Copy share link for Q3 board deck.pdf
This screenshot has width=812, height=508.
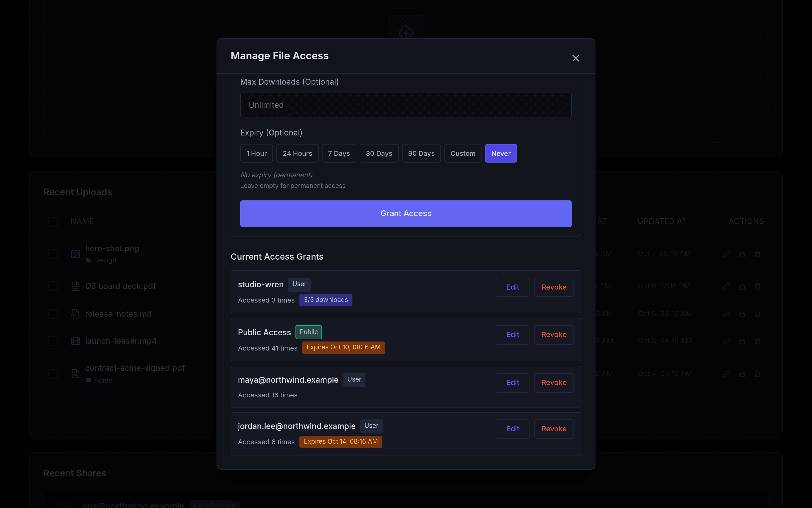coord(726,286)
